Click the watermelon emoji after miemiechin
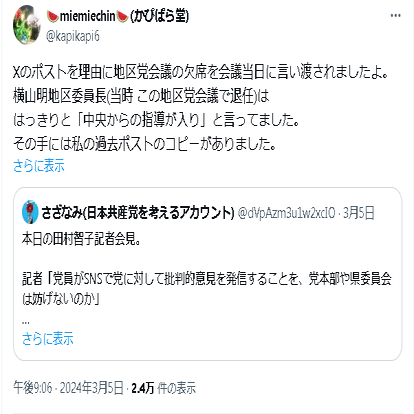The image size is (414, 414). (x=122, y=16)
